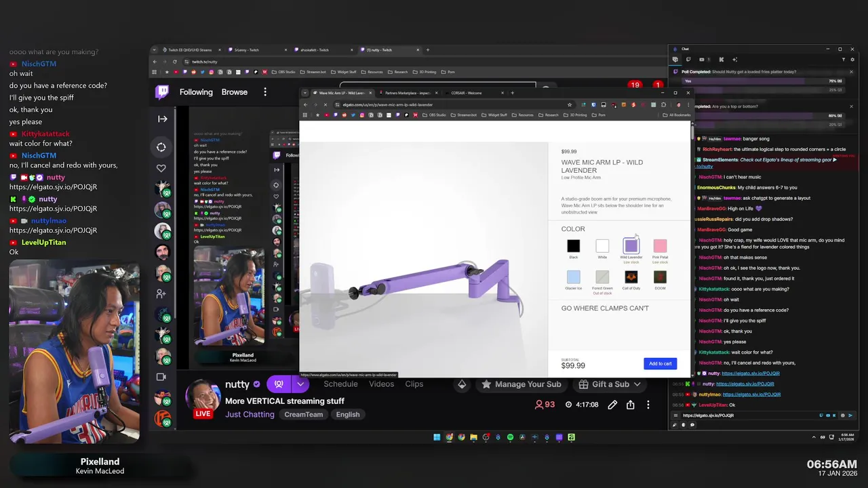The image size is (868, 488).
Task: Select the DOOM edition swatch
Action: click(660, 277)
